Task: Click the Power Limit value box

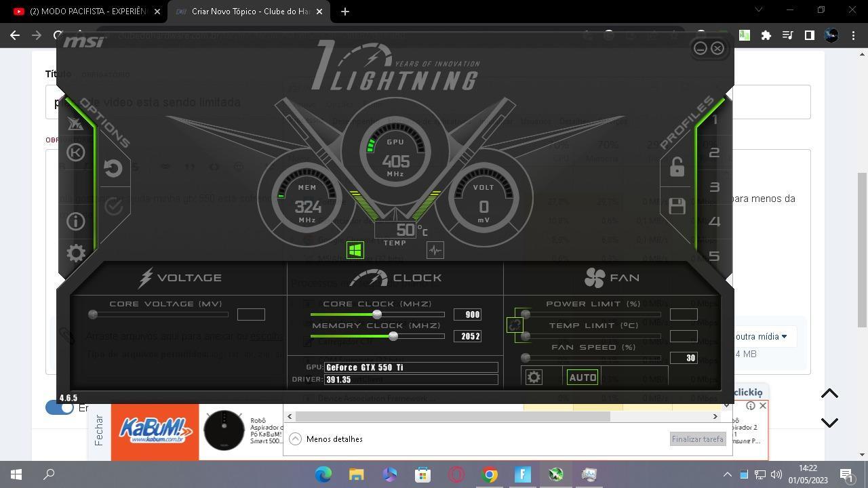Action: coord(684,314)
